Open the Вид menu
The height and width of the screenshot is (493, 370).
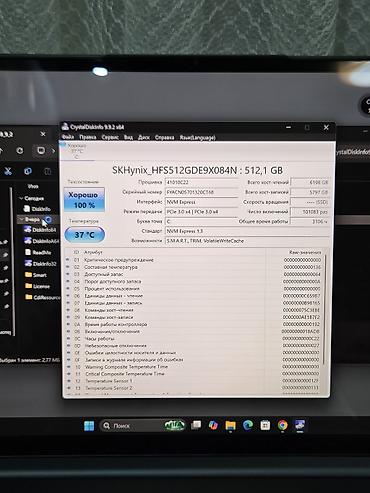pyautogui.click(x=128, y=137)
